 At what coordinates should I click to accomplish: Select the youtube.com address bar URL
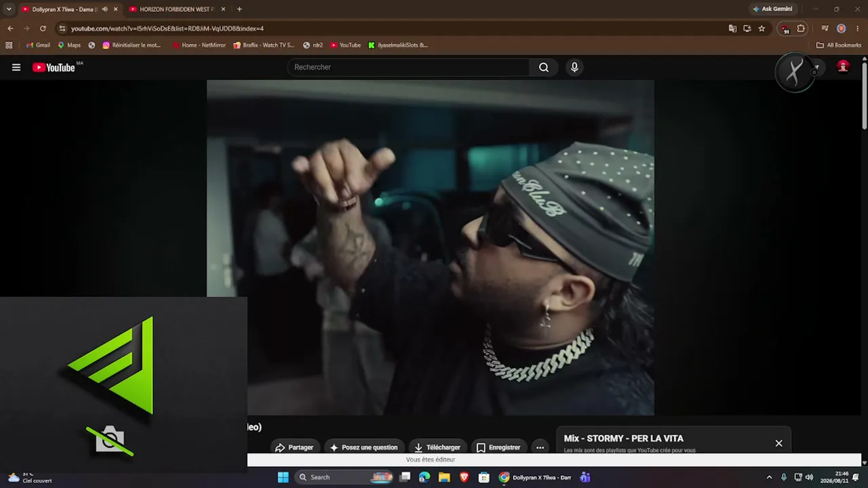167,28
